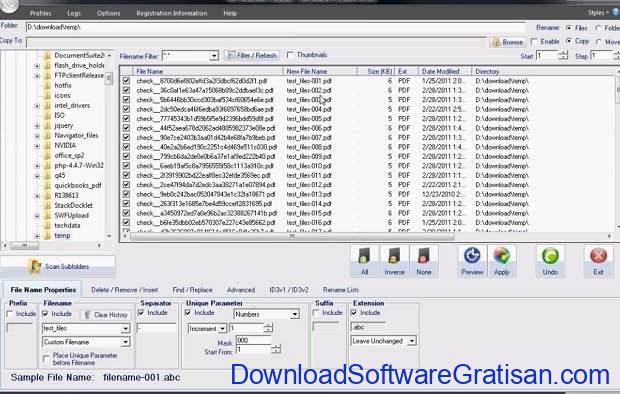Screen dimensions: 620x394
Task: Open the Filename Filter dropdown
Action: click(x=214, y=56)
